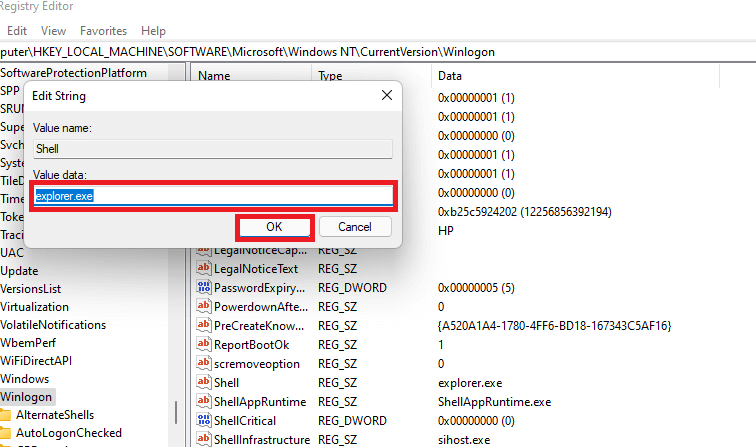This screenshot has height=447, width=756.
Task: Confirm the string edit with OK
Action: (x=274, y=227)
